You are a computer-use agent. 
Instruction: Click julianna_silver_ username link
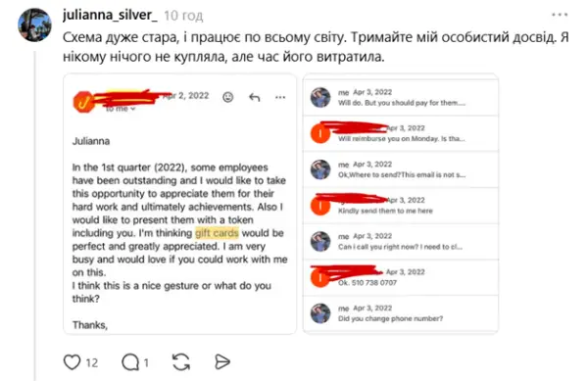click(x=110, y=15)
